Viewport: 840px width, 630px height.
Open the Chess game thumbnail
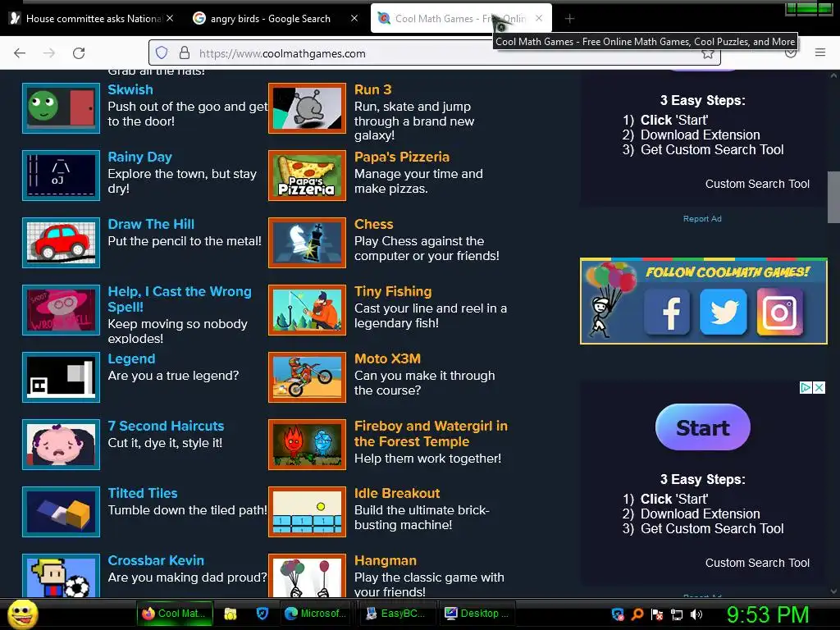307,243
